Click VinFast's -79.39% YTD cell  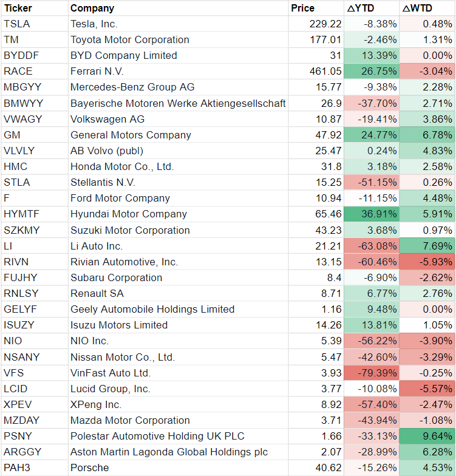click(x=371, y=373)
